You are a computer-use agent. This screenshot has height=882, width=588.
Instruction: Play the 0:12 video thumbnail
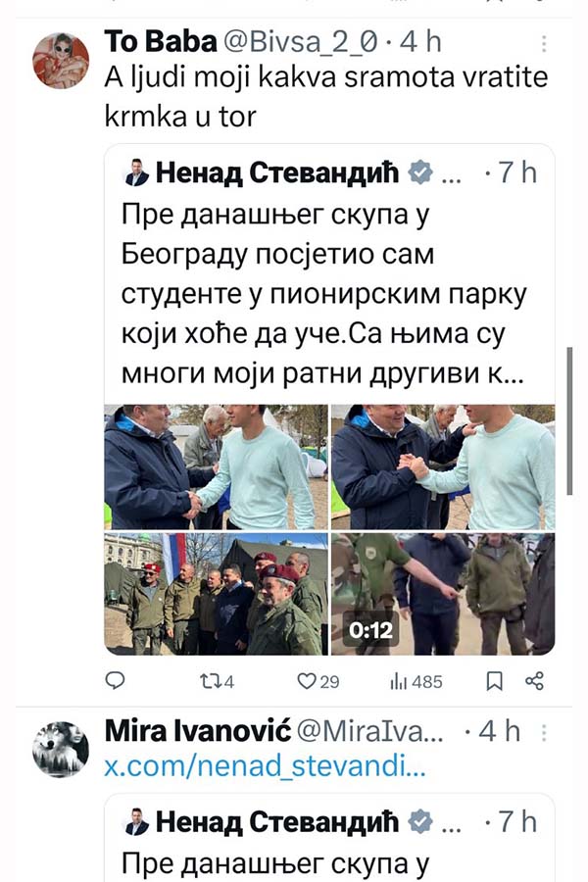click(443, 594)
